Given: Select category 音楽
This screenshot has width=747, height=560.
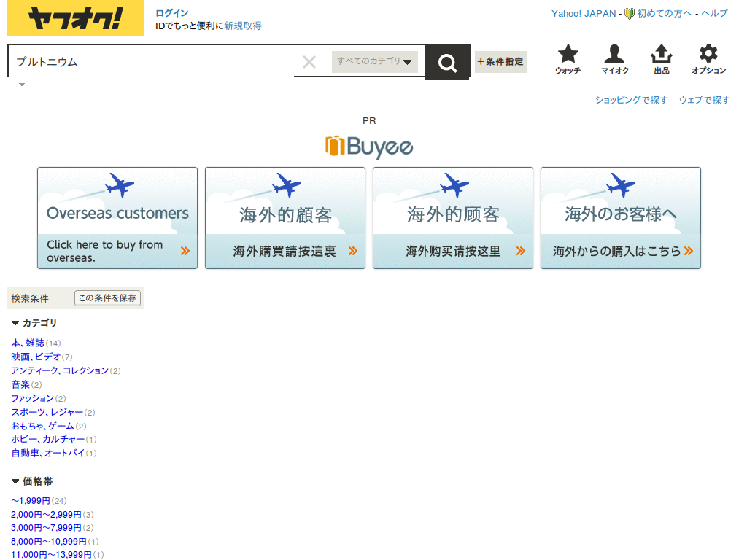Looking at the screenshot, I should pyautogui.click(x=20, y=384).
